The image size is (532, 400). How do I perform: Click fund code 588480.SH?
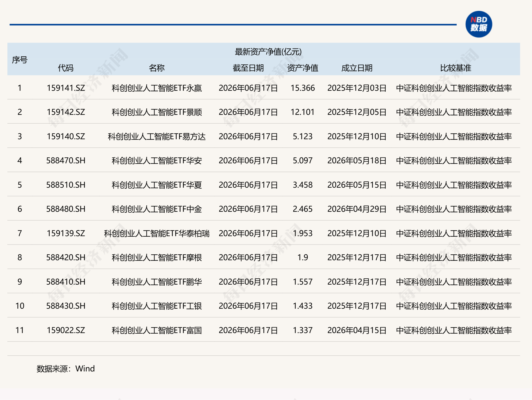pyautogui.click(x=66, y=209)
